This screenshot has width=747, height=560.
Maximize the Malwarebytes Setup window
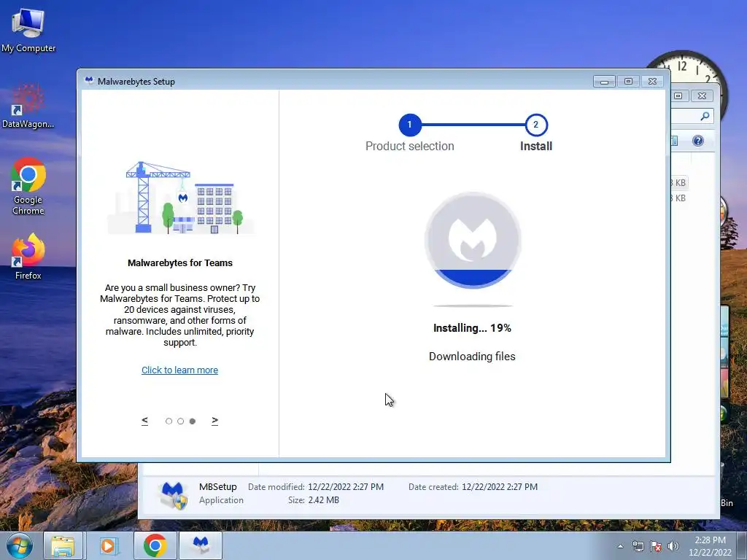click(x=628, y=82)
